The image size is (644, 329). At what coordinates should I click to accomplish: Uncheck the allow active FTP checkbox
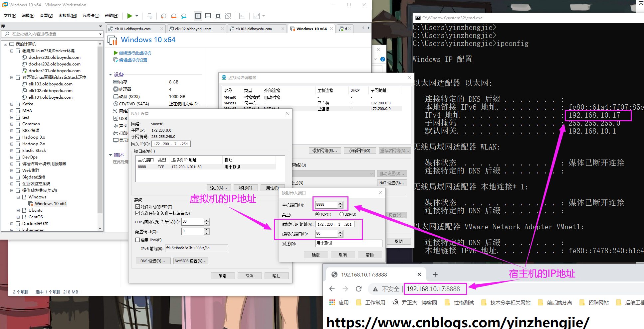pyautogui.click(x=137, y=207)
